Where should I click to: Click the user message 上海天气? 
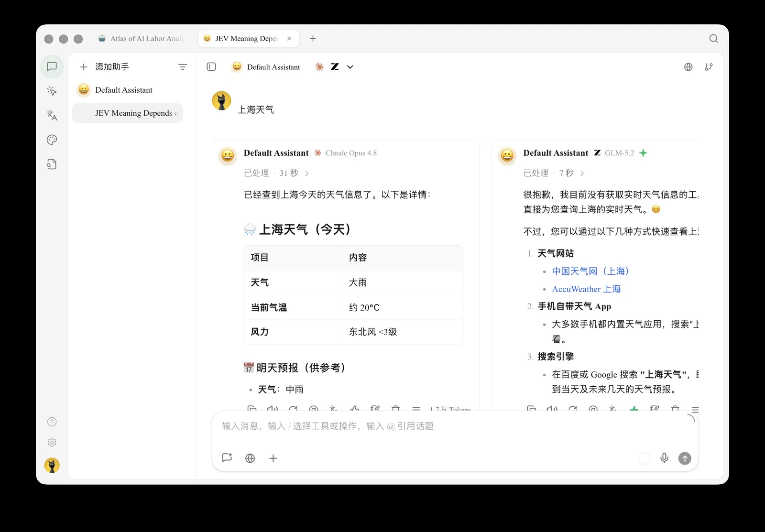coord(256,110)
